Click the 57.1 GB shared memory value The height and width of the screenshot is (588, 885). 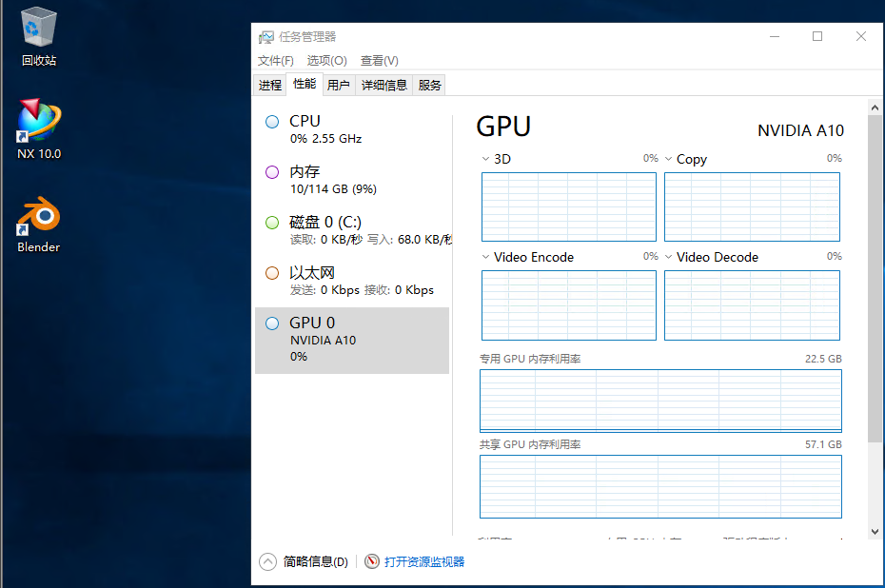coord(823,444)
